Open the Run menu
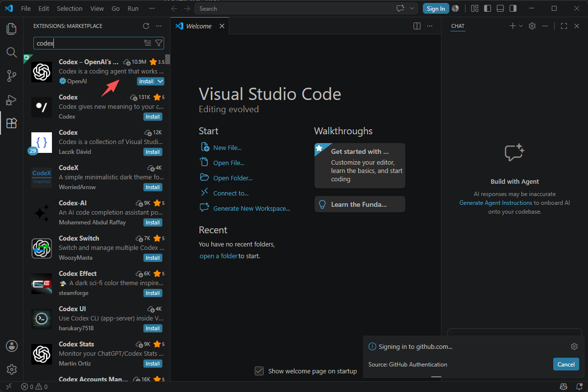Image resolution: width=588 pixels, height=392 pixels. (133, 8)
